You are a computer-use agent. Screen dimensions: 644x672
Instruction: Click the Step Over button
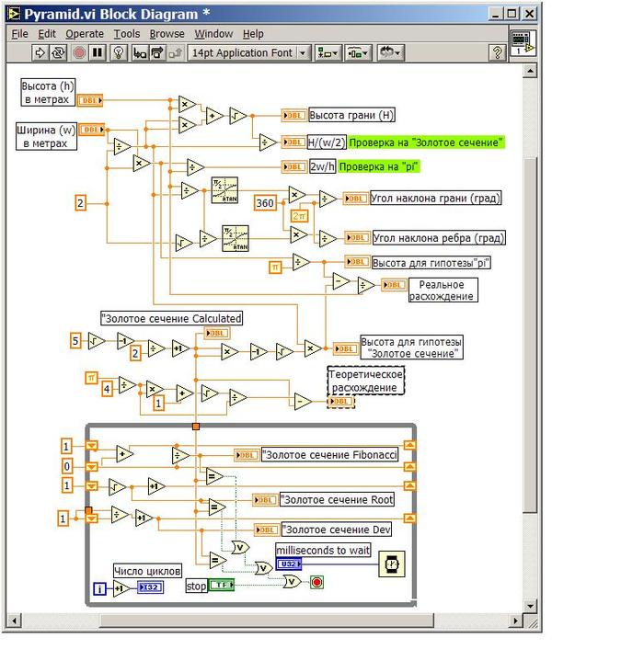[x=157, y=52]
